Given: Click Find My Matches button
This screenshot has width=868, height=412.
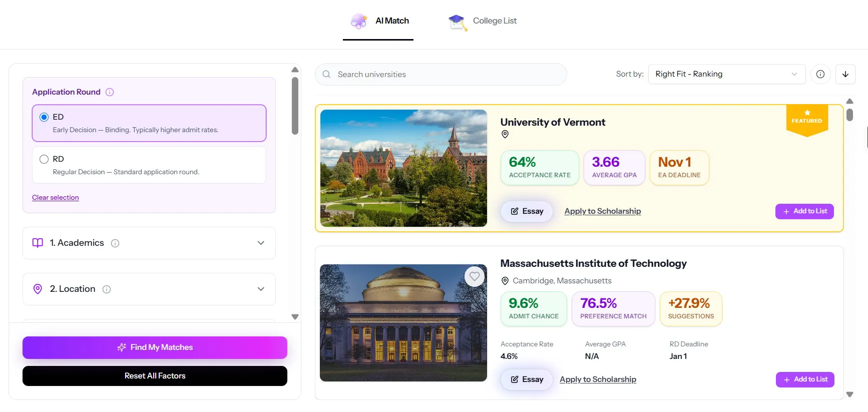Looking at the screenshot, I should (155, 347).
